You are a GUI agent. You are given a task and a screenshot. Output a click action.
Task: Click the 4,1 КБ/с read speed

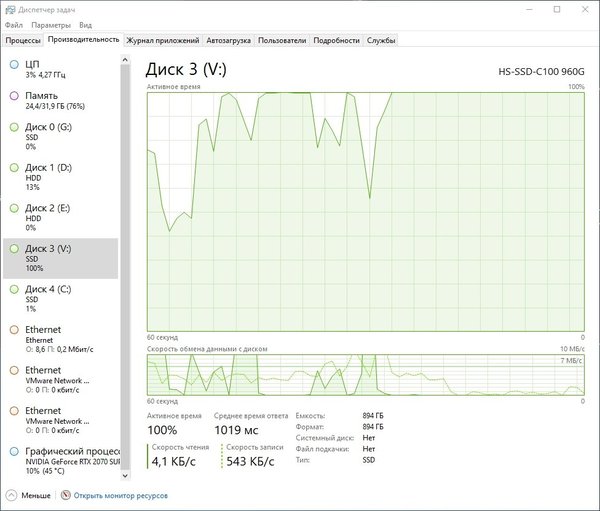[x=173, y=462]
